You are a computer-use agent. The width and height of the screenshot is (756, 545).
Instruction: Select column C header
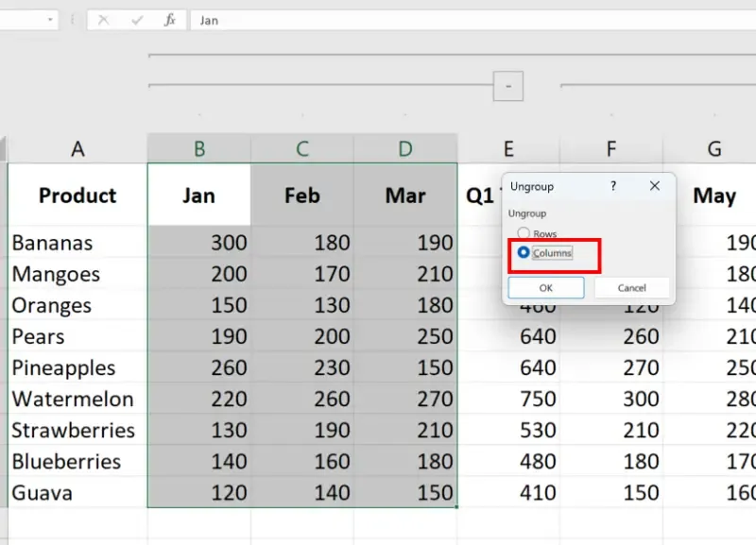302,149
